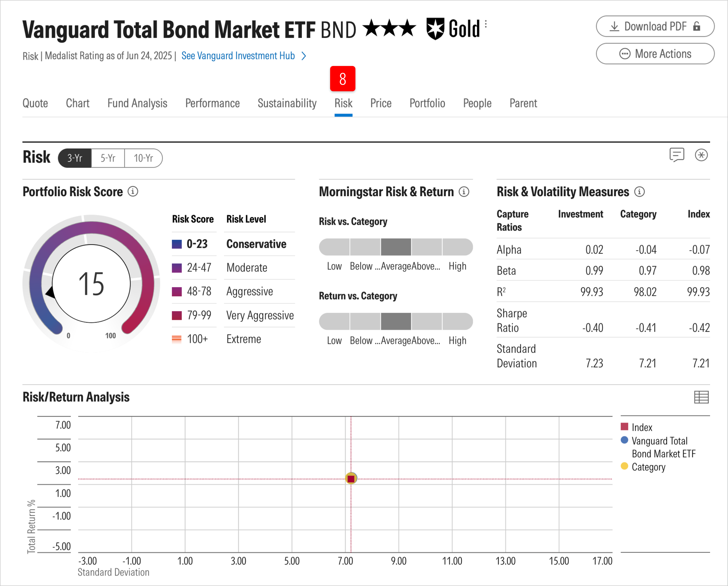
Task: Open Risk & Volatility Measures info icon
Action: coord(639,192)
